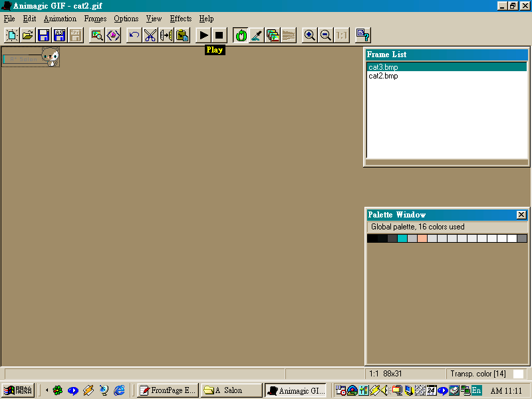Click the transparent color white box in status bar
This screenshot has height=399, width=532.
point(518,374)
